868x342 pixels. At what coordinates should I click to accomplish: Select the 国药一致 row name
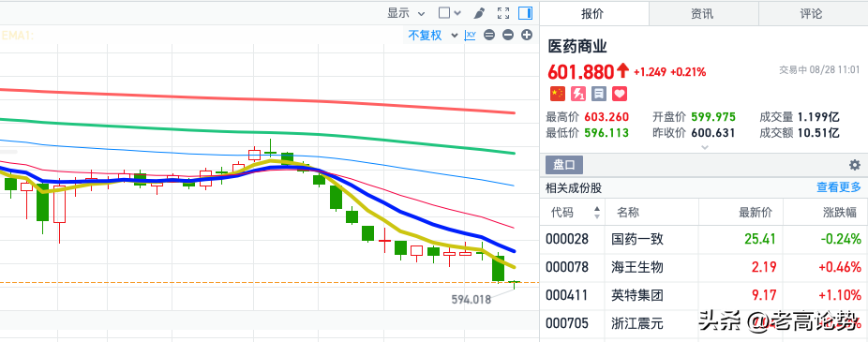[637, 239]
